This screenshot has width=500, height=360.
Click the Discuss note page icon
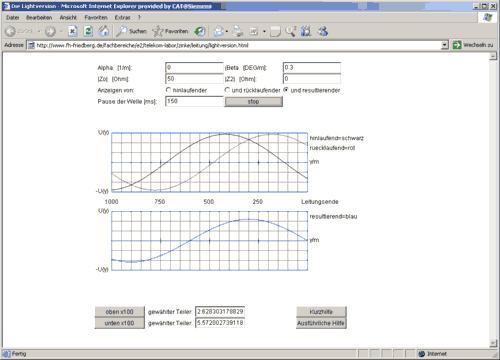[x=275, y=31]
